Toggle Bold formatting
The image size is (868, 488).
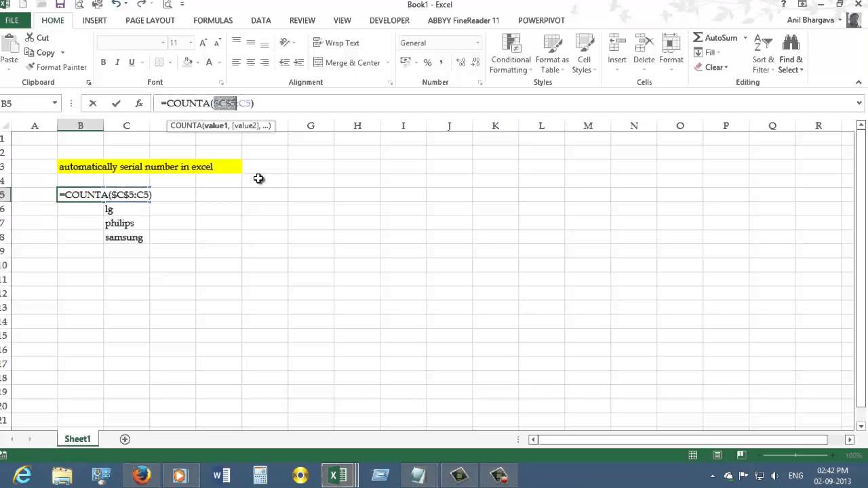pyautogui.click(x=103, y=62)
